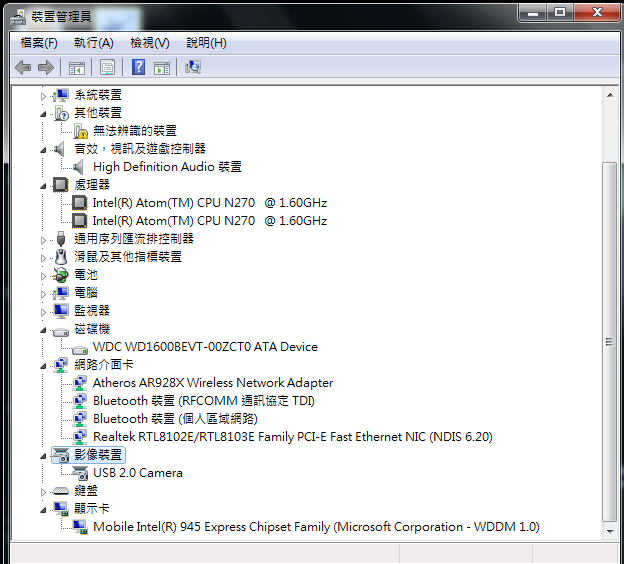Select the first Intel Atom CPU N270 entry
The width and height of the screenshot is (624, 564).
tap(210, 203)
